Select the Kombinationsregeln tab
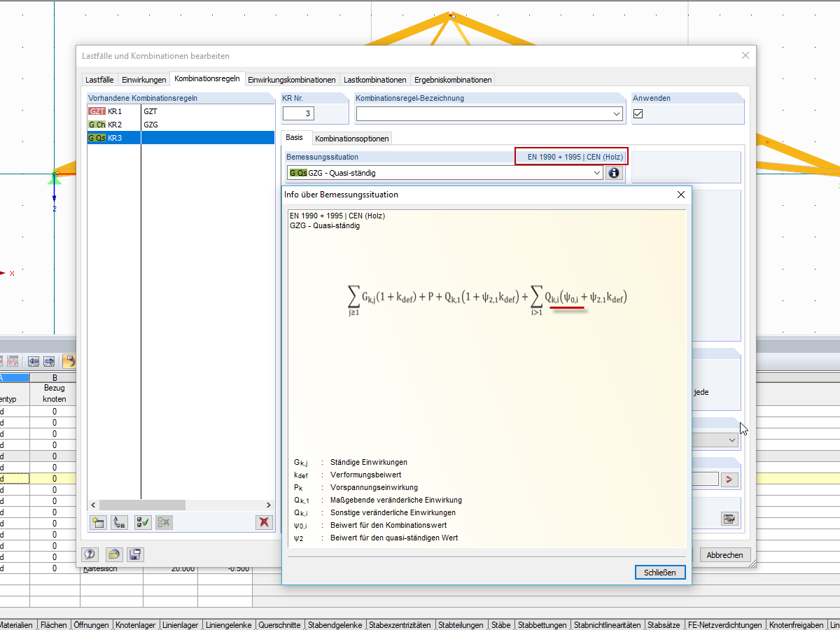 point(207,79)
